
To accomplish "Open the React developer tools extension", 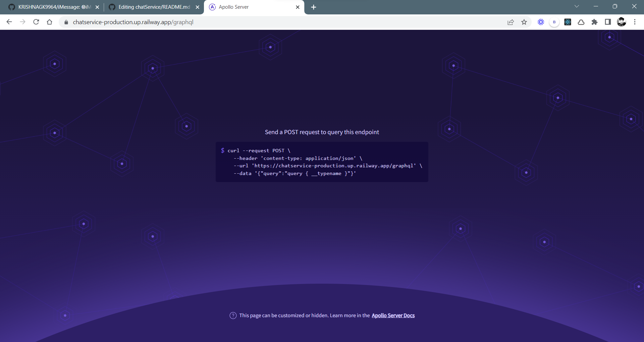I will pyautogui.click(x=568, y=22).
